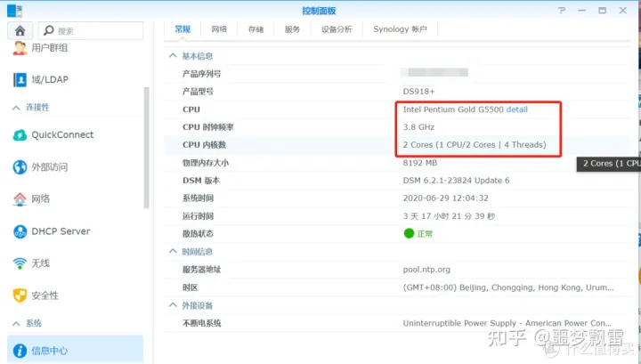
Task: Collapse the 系统 sidebar section
Action: 16,324
